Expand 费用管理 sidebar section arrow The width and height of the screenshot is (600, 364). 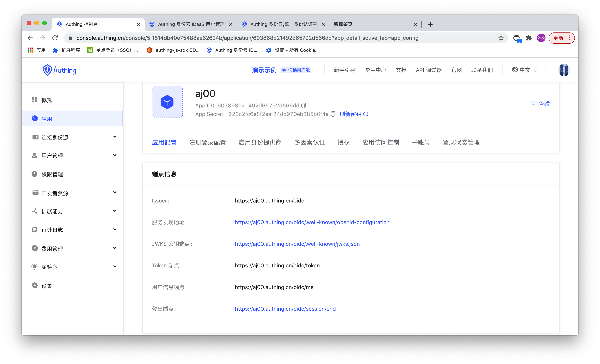tap(115, 248)
